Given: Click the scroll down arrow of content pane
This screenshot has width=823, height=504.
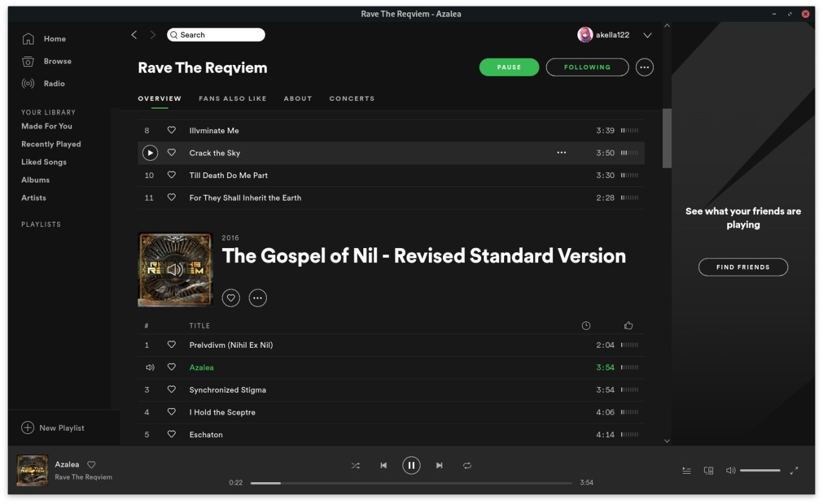Looking at the screenshot, I should pos(667,441).
